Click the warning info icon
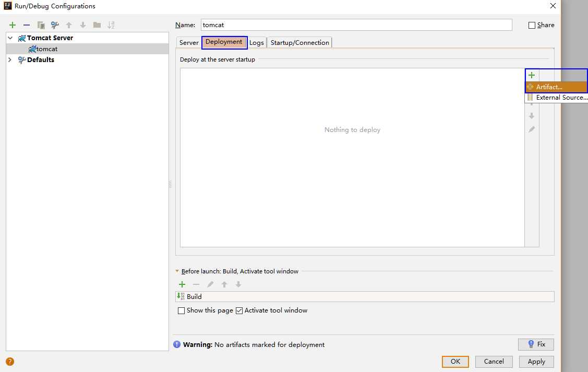Viewport: 588px width, 372px height. coord(177,344)
